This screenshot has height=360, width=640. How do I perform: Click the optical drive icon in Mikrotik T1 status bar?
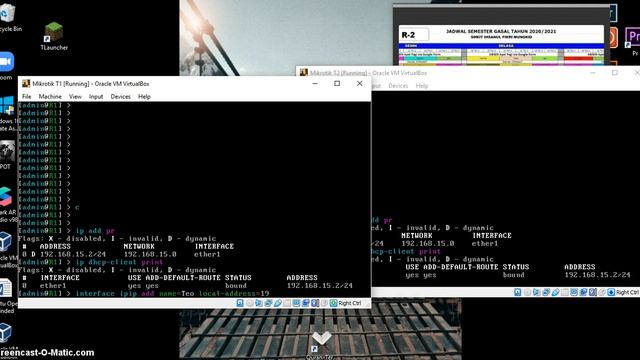(249, 303)
